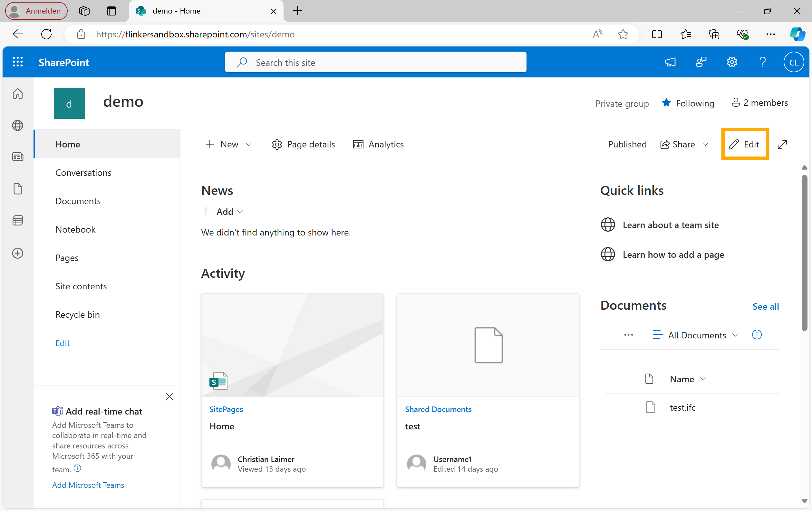The image size is (812, 511).
Task: Open the My sites globe icon in the left rail
Action: click(x=17, y=125)
